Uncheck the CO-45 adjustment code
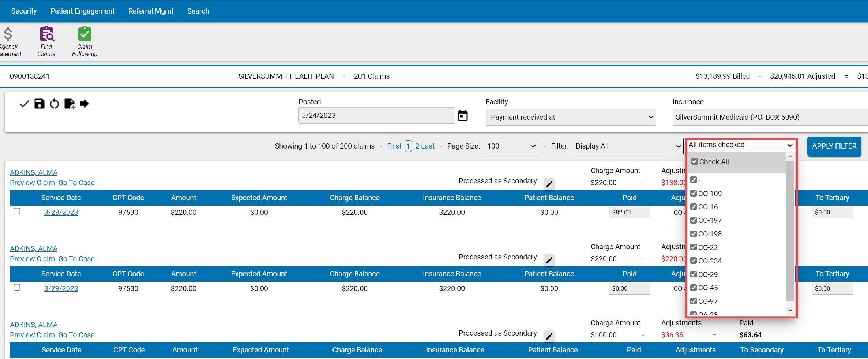The image size is (868, 359). pyautogui.click(x=694, y=288)
